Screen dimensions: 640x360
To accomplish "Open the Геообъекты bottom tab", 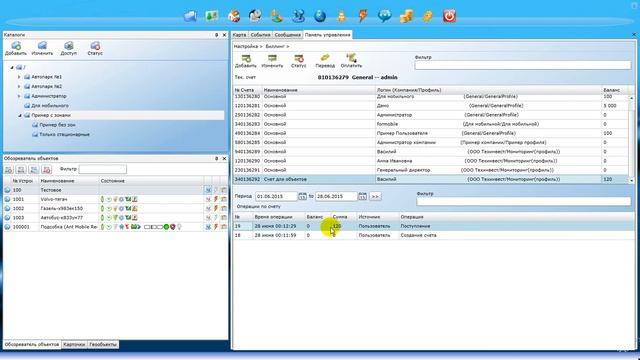I will click(x=103, y=344).
